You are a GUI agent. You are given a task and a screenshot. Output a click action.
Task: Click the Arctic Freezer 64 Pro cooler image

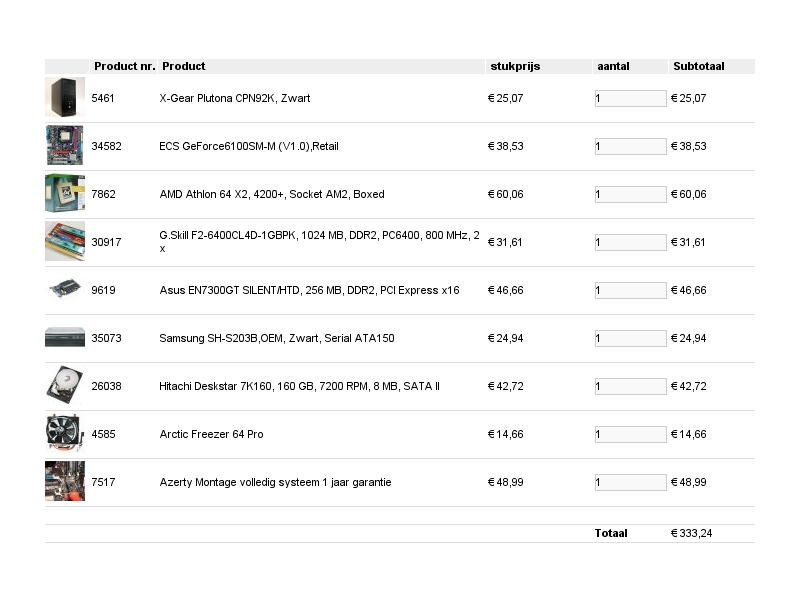click(65, 433)
